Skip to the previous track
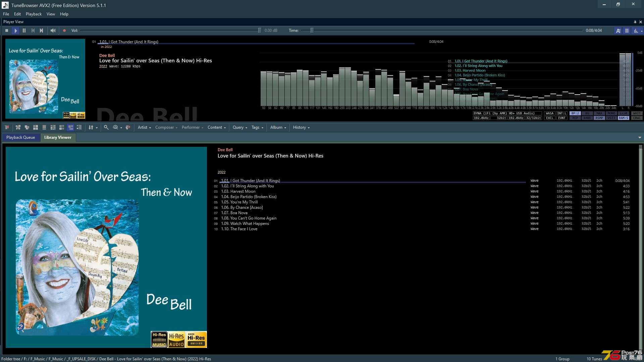 33,31
